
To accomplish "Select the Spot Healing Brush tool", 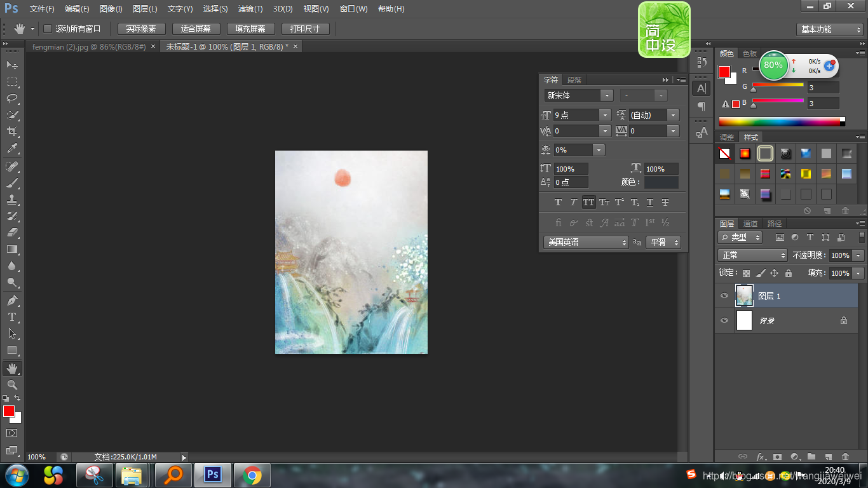I will tap(12, 166).
